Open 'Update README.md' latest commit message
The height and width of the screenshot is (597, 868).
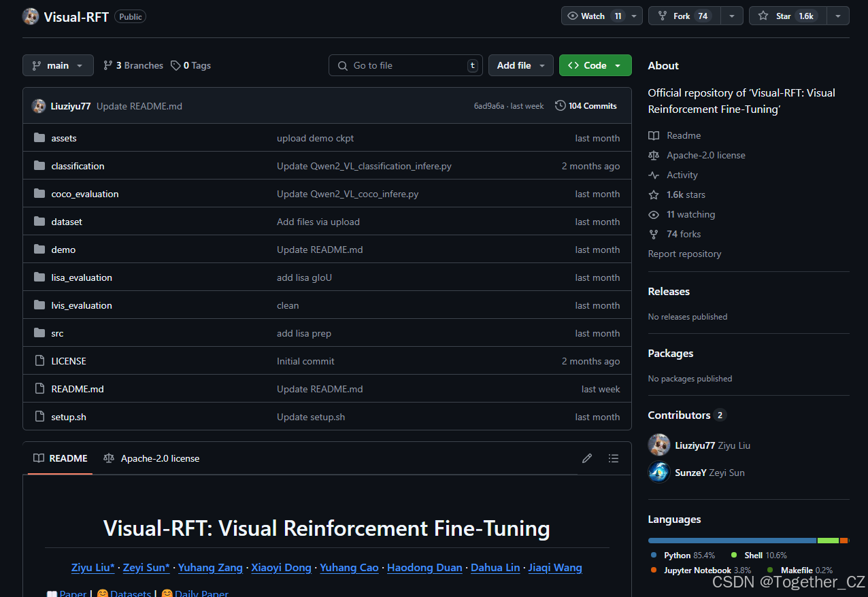[139, 106]
